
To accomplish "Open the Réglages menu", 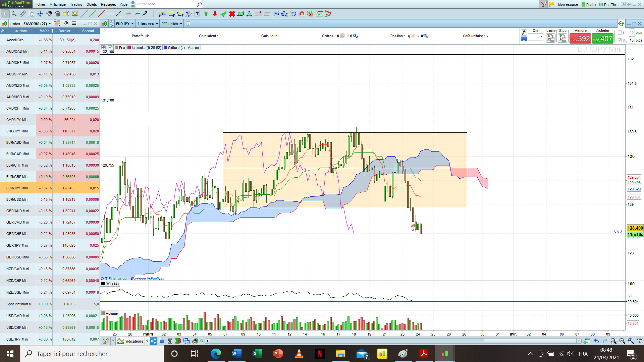I will coord(108,4).
